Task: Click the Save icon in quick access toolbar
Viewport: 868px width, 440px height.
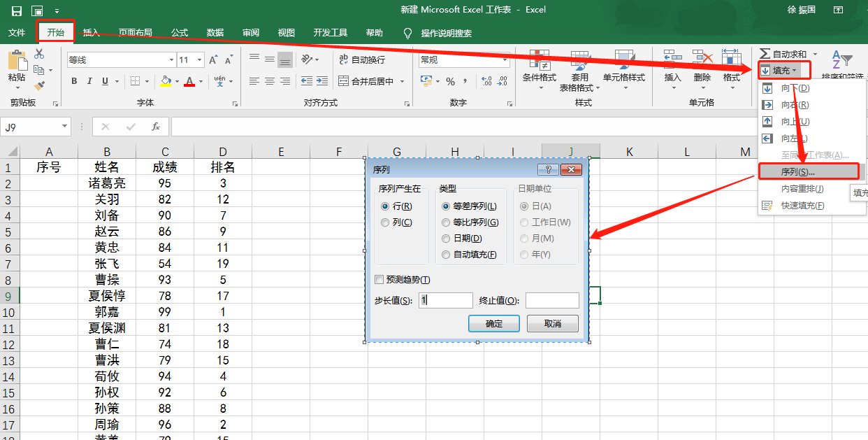Action: point(17,10)
